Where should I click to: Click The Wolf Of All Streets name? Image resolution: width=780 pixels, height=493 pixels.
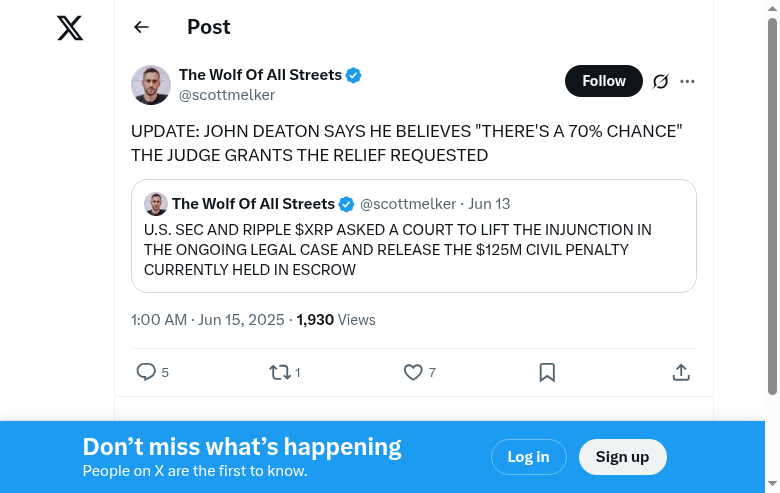(260, 75)
